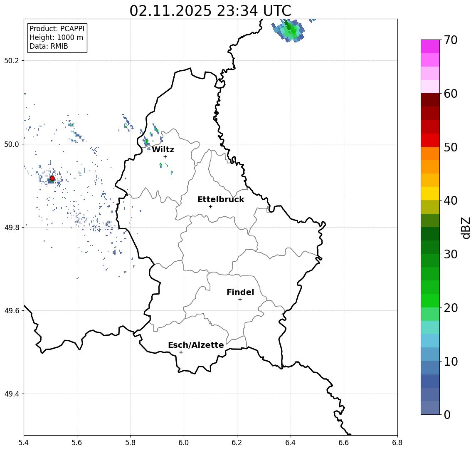Click the red radar location marker
This screenshot has width=476, height=451.
(52, 178)
